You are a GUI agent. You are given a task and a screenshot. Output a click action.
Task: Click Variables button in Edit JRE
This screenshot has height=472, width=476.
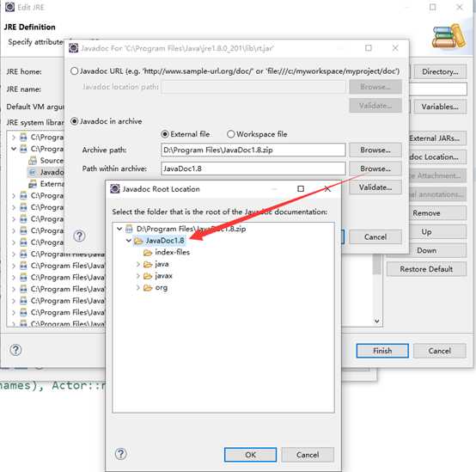[440, 107]
